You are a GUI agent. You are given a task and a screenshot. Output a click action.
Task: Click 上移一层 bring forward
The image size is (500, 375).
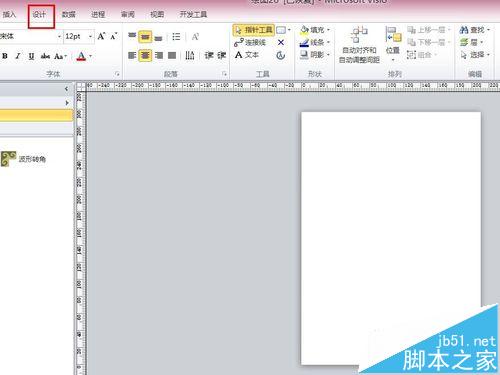coord(429,30)
